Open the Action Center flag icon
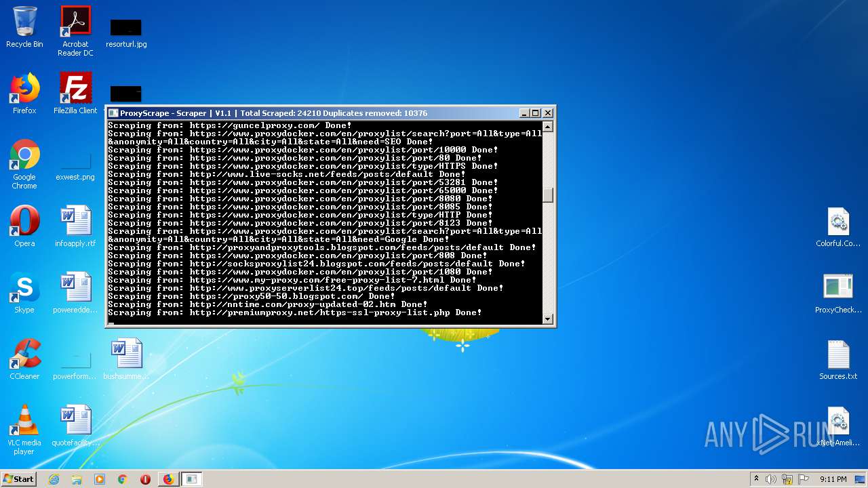The width and height of the screenshot is (868, 488). click(x=804, y=479)
